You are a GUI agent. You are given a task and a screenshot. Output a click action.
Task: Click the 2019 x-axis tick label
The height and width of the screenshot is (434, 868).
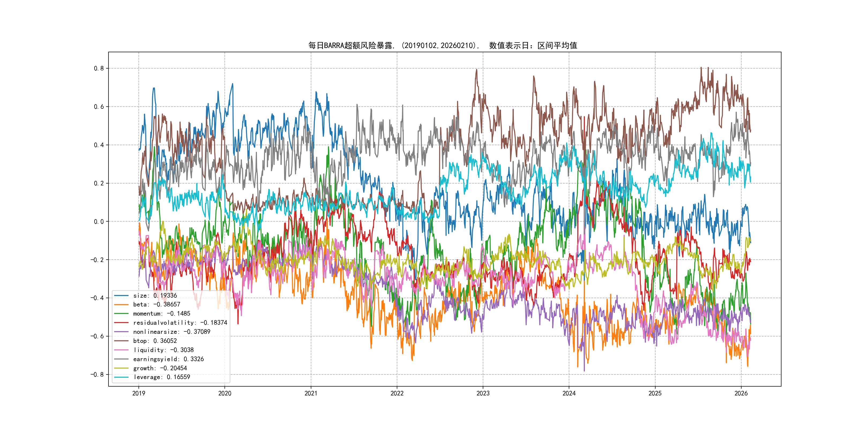pyautogui.click(x=139, y=393)
